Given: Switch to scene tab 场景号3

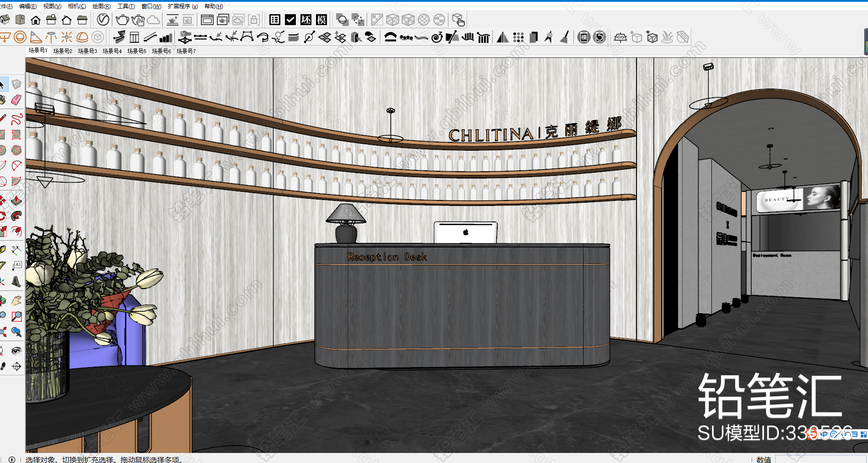Looking at the screenshot, I should tap(87, 51).
